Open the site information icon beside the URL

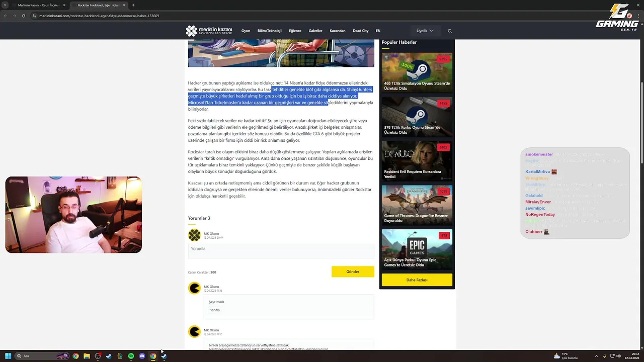pos(35,16)
